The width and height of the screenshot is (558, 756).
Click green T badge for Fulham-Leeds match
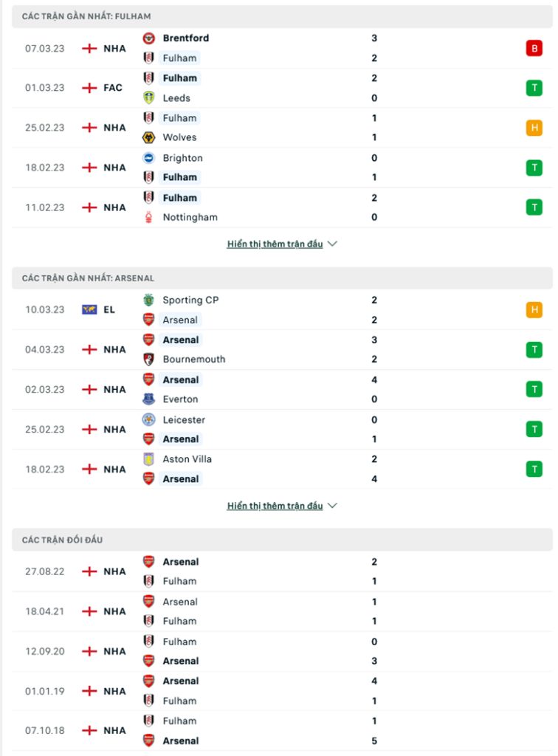point(534,88)
